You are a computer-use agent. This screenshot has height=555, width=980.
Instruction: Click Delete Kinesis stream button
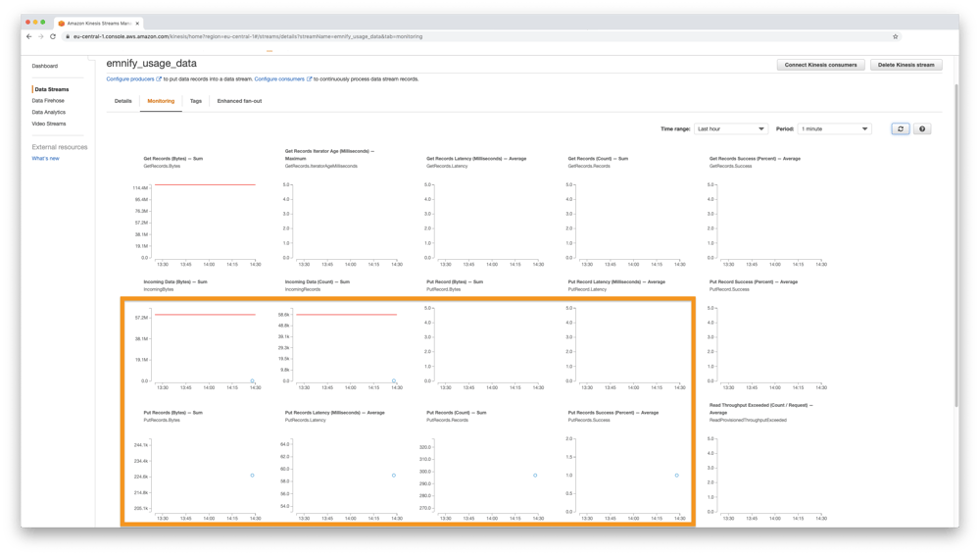pyautogui.click(x=906, y=65)
